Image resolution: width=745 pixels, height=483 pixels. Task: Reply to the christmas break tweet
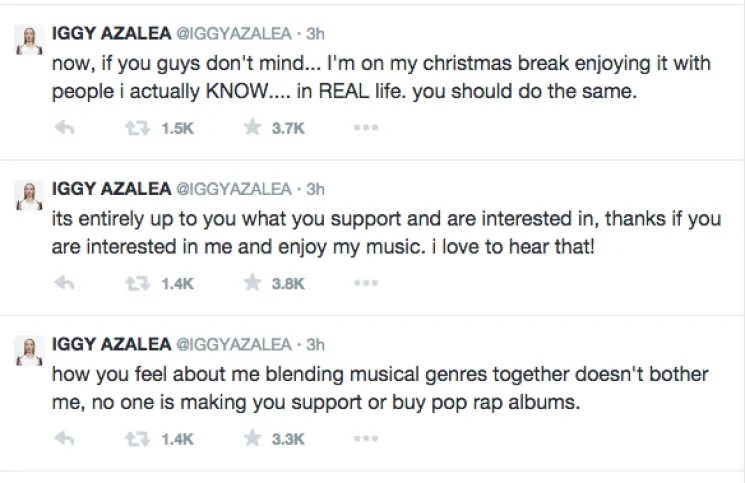(65, 129)
